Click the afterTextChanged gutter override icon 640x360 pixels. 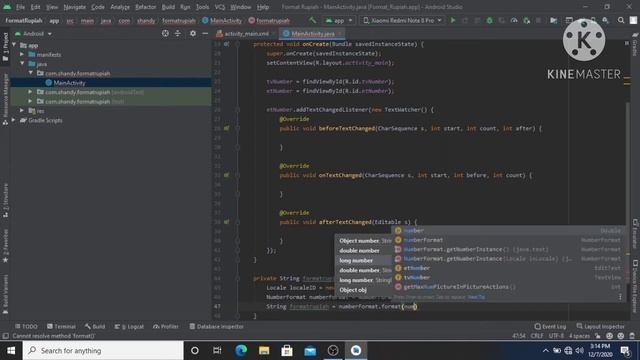(x=227, y=222)
